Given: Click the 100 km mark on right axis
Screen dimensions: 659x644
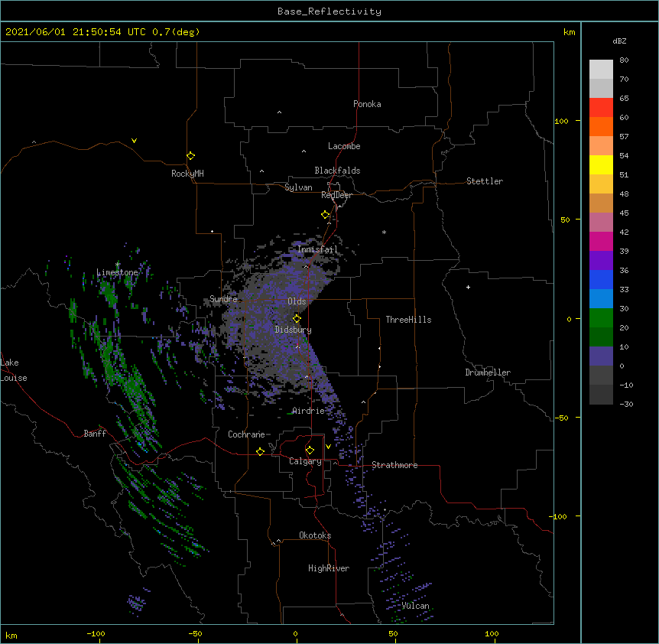Looking at the screenshot, I should click(x=561, y=121).
